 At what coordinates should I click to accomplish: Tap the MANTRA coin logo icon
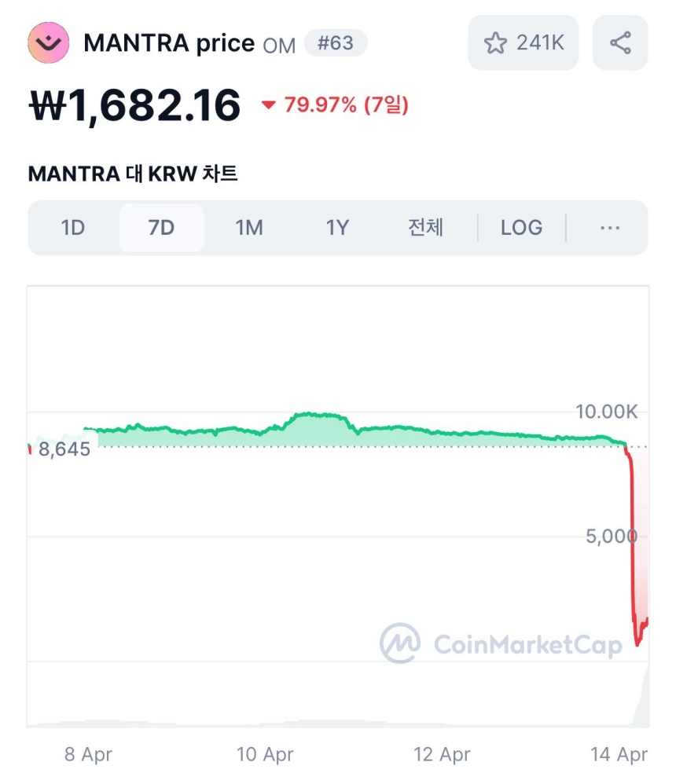(x=49, y=43)
